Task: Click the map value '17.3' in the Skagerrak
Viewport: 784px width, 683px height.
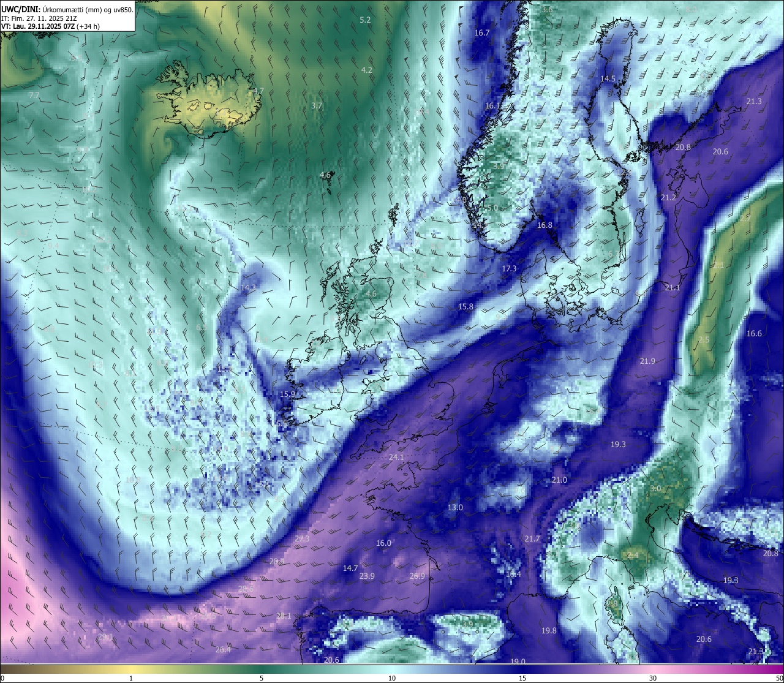Action: [x=509, y=268]
